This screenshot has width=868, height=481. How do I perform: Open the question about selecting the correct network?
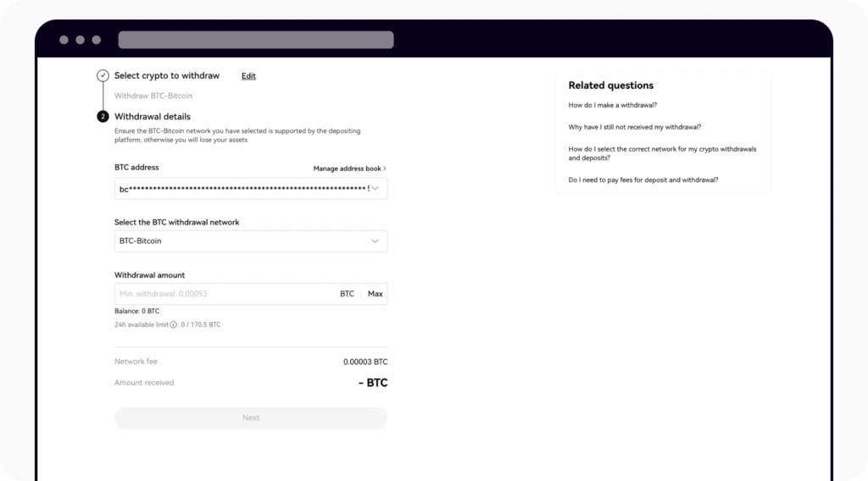[662, 153]
